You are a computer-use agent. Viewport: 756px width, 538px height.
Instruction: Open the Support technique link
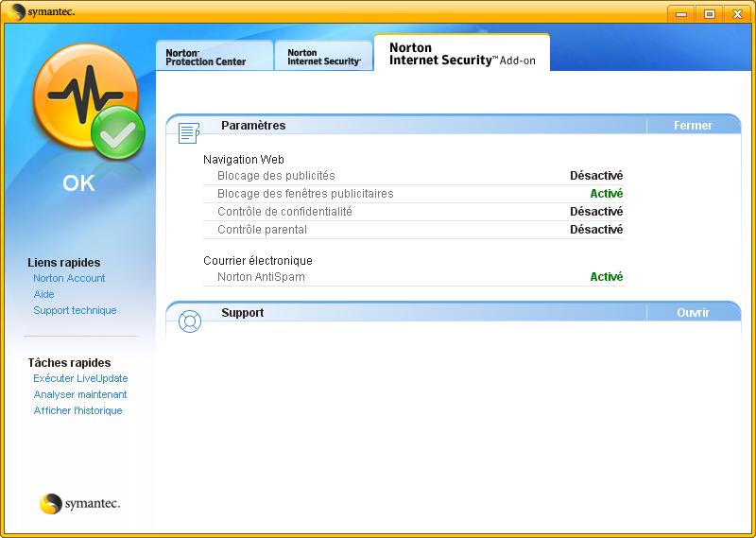[x=75, y=310]
